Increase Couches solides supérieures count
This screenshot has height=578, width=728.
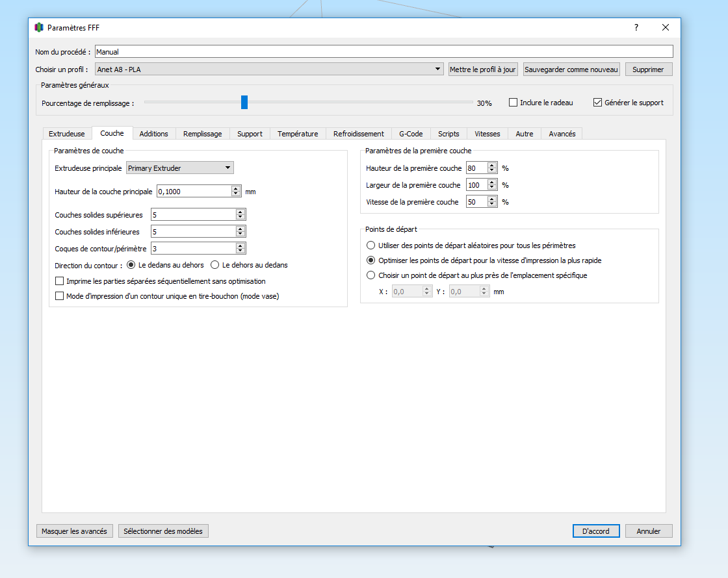240,212
